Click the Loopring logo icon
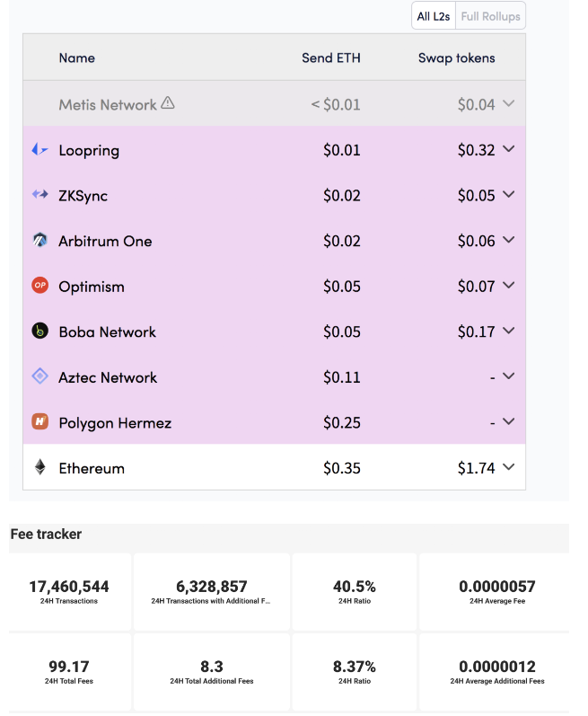The height and width of the screenshot is (716, 588). [x=39, y=149]
